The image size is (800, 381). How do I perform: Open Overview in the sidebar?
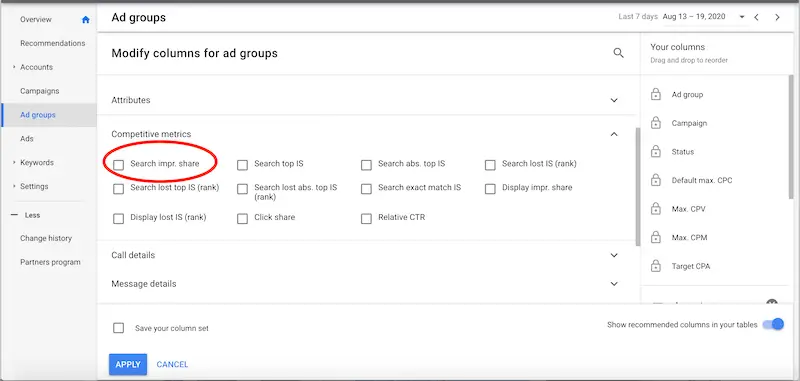pos(36,19)
